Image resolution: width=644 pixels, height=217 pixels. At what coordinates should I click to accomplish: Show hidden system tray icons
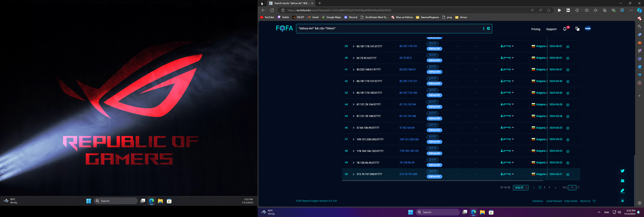pos(599,212)
